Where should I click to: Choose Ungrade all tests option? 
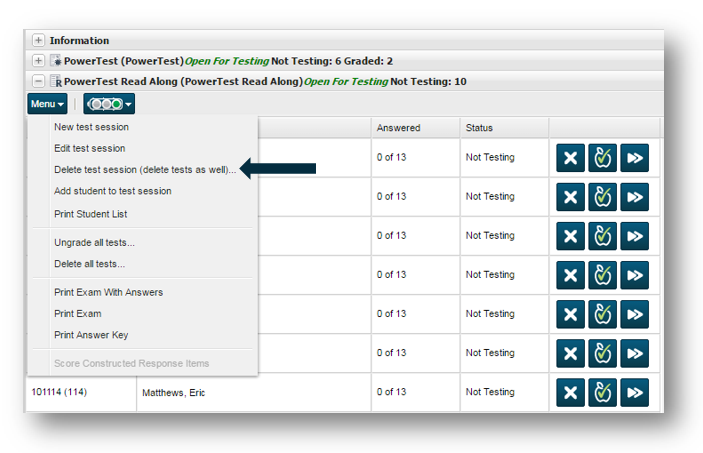pyautogui.click(x=94, y=243)
